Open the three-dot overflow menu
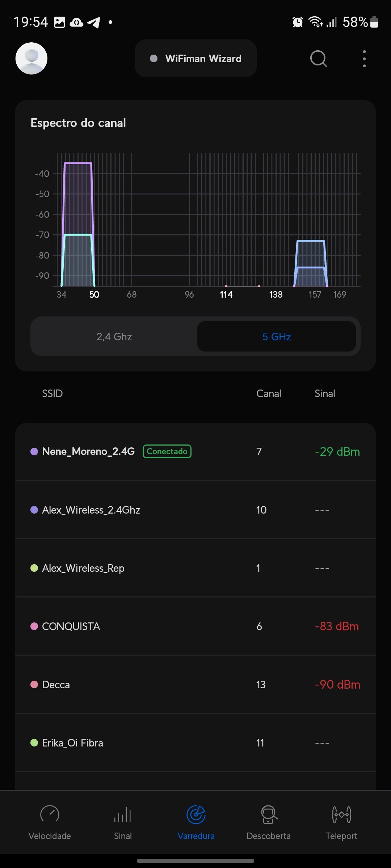391x868 pixels. pyautogui.click(x=364, y=59)
